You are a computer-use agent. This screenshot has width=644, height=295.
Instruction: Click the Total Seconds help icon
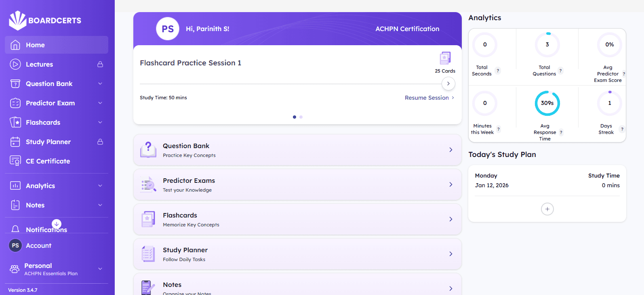pos(498,71)
